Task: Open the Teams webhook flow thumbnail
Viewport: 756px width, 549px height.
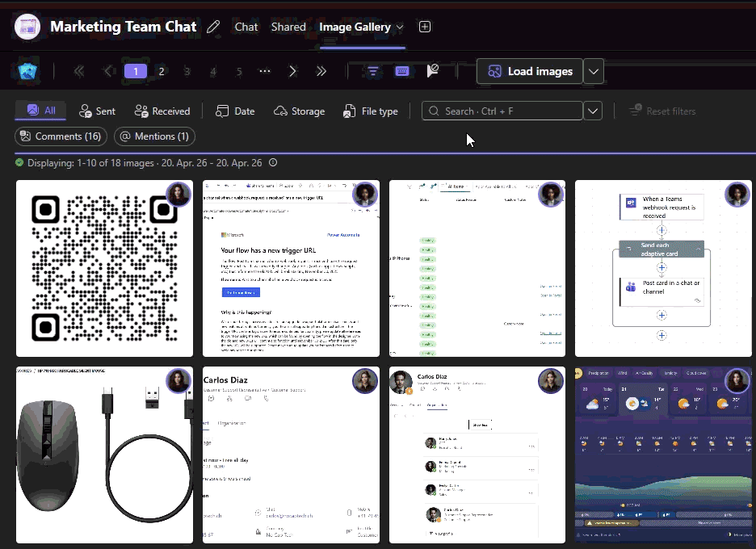Action: coord(663,269)
